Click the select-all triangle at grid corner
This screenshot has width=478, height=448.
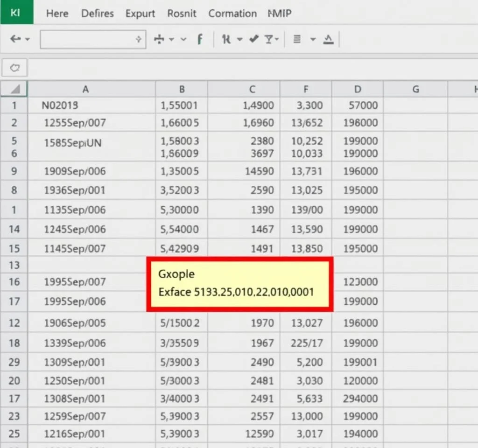coord(14,89)
